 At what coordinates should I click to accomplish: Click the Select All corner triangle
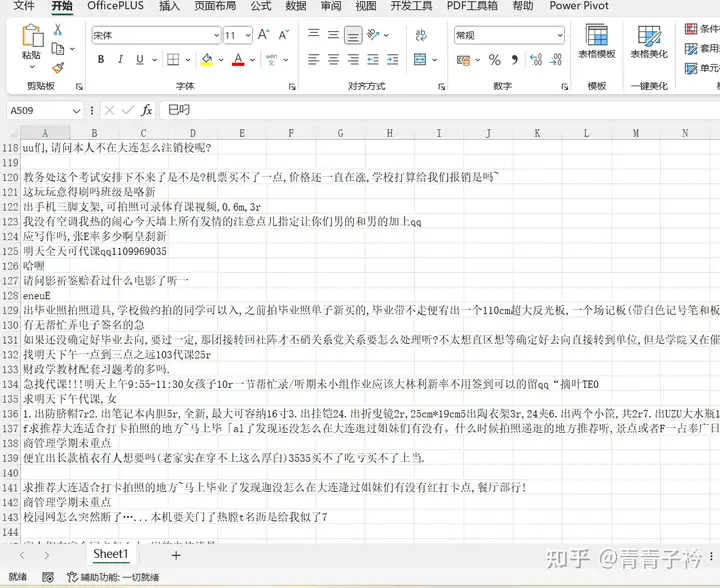click(12, 133)
